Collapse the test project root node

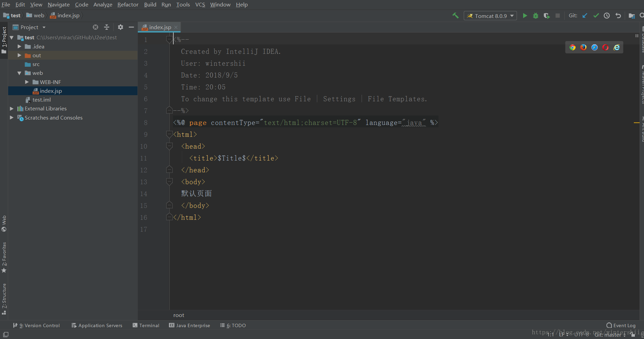[x=12, y=38]
